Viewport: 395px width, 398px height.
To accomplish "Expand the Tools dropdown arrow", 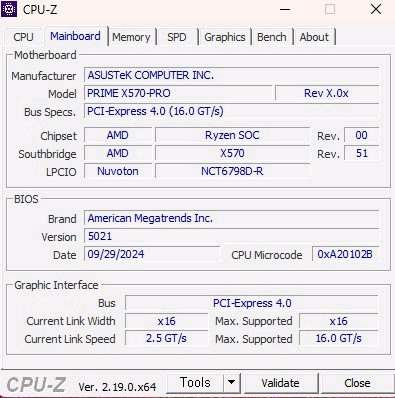I will (232, 383).
